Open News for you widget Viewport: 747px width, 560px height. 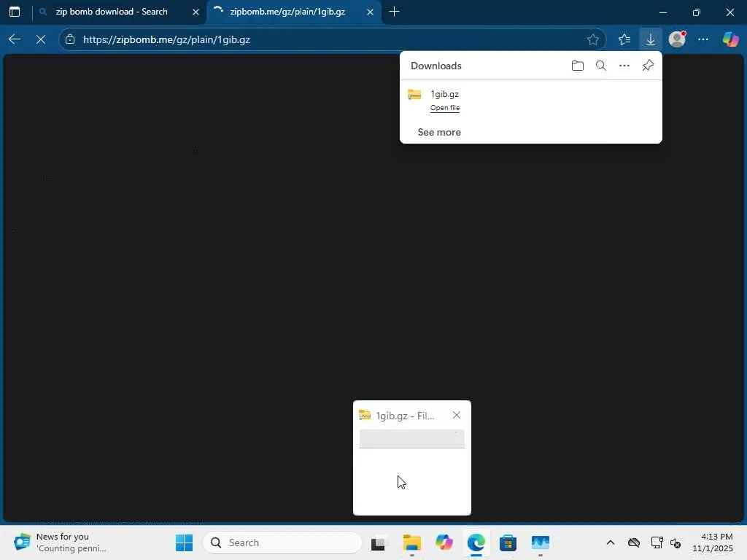[61, 542]
